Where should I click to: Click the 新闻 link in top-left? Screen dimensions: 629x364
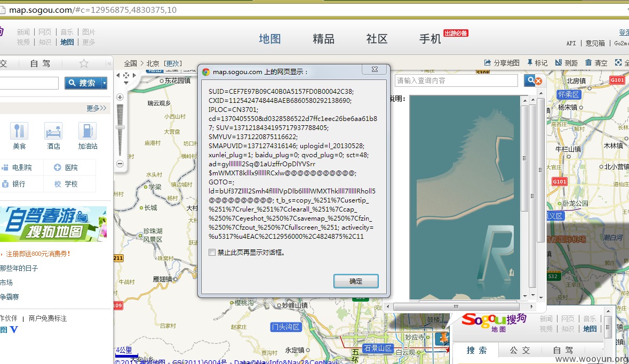pyautogui.click(x=23, y=32)
